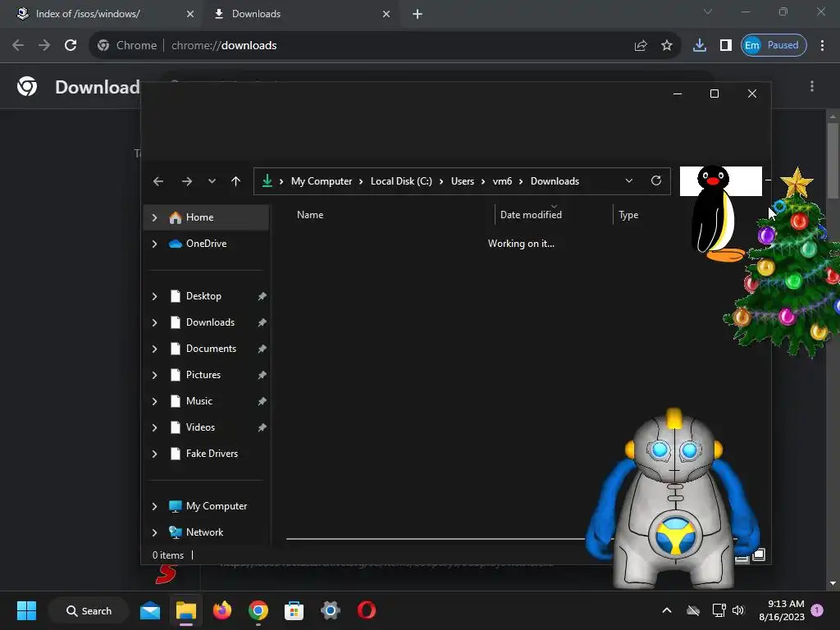
Task: Reload the Chrome downloads page
Action: (71, 45)
